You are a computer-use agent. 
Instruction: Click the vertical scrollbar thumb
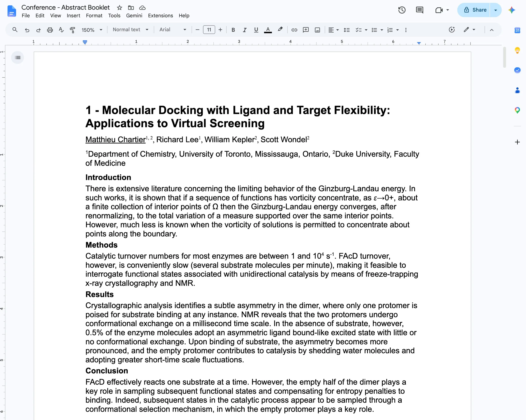[x=505, y=57]
